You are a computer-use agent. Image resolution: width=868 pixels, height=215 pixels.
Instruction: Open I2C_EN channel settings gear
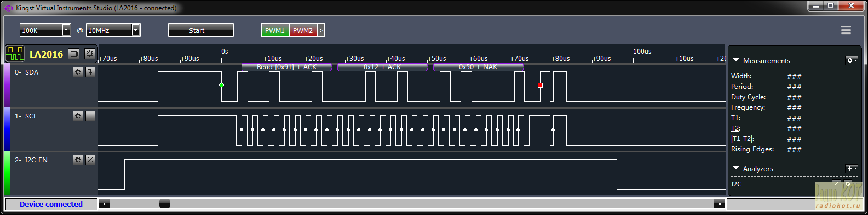coord(78,160)
